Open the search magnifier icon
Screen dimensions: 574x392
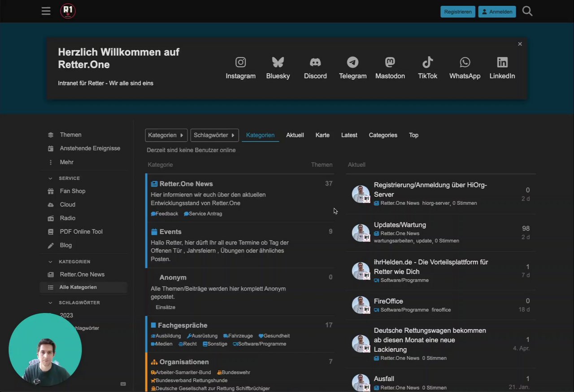tap(527, 11)
